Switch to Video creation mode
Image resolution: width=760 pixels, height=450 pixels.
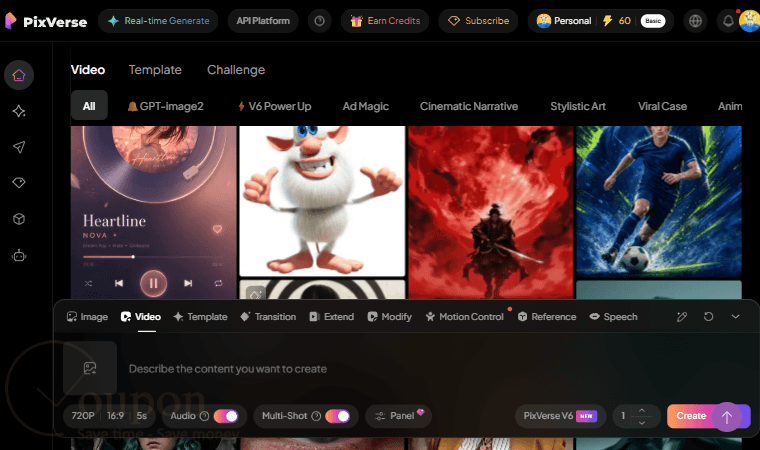(141, 317)
